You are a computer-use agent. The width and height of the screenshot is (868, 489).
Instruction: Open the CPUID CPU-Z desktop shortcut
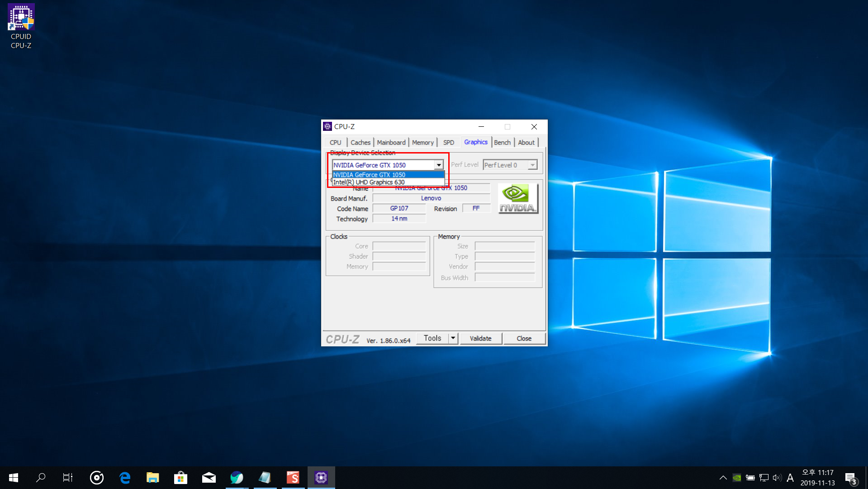(x=21, y=26)
